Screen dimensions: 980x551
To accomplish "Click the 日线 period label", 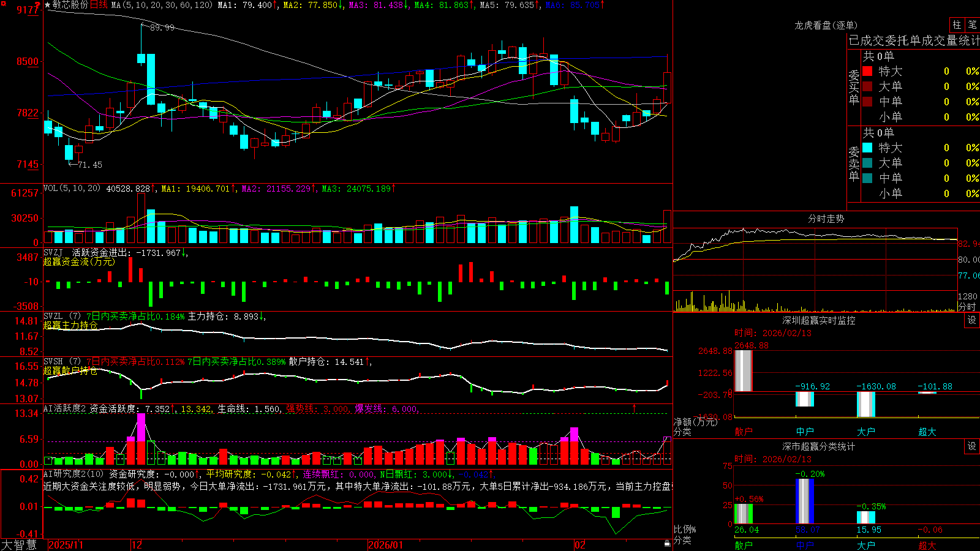I will pyautogui.click(x=99, y=5).
